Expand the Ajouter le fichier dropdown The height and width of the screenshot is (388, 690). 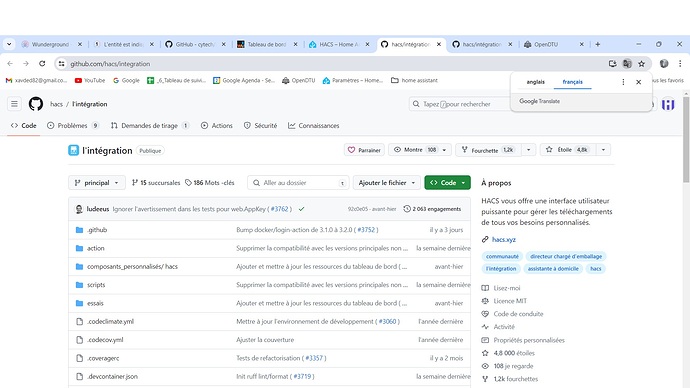coord(387,183)
